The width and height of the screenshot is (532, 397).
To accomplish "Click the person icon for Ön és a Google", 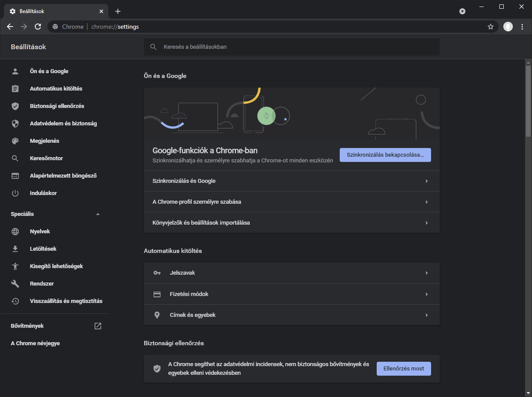I will [x=15, y=71].
